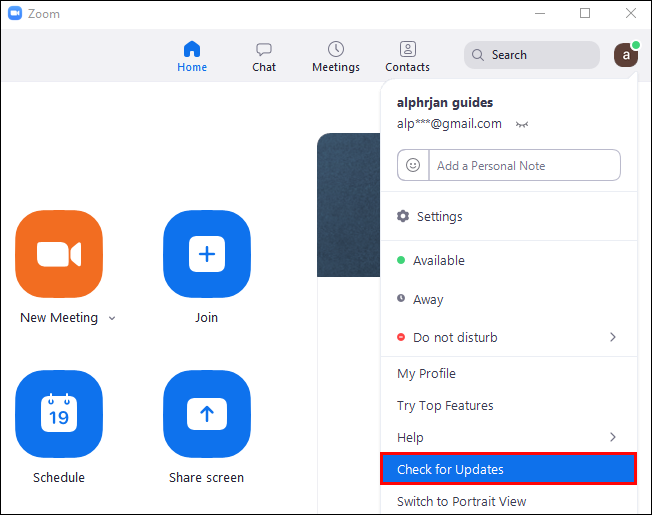
Task: Click the emoji smiley icon
Action: point(413,165)
